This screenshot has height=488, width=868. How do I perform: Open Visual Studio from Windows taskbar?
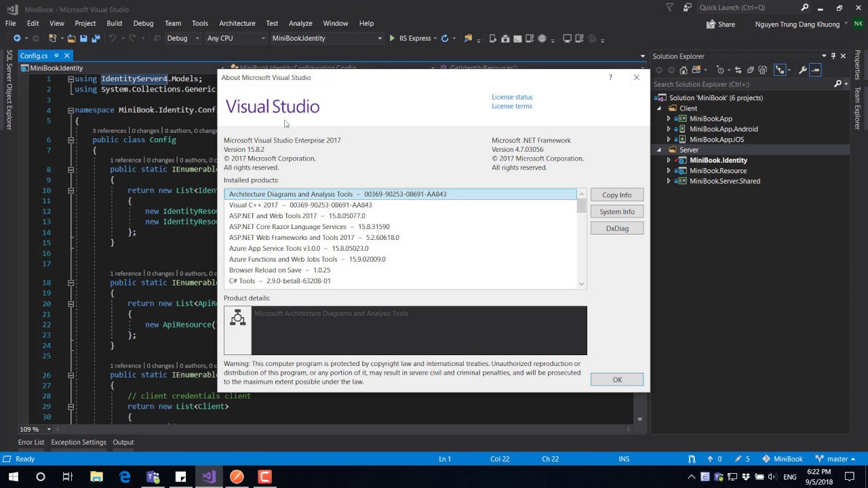pos(208,476)
